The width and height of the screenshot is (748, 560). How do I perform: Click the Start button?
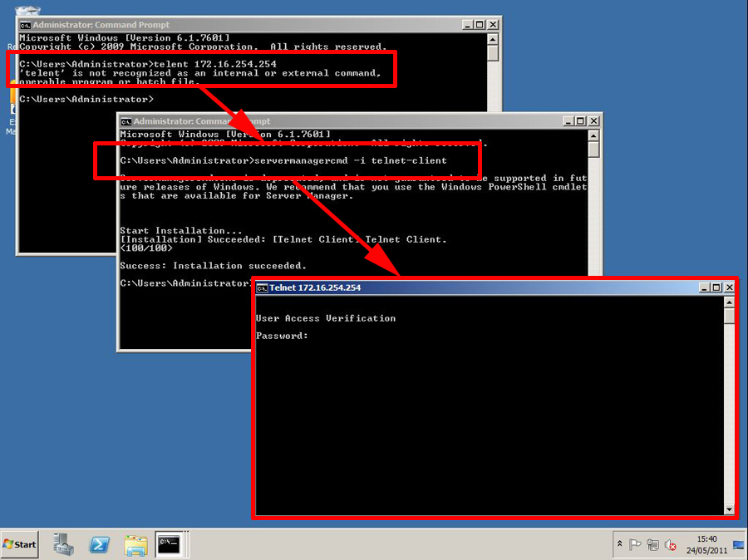18,544
